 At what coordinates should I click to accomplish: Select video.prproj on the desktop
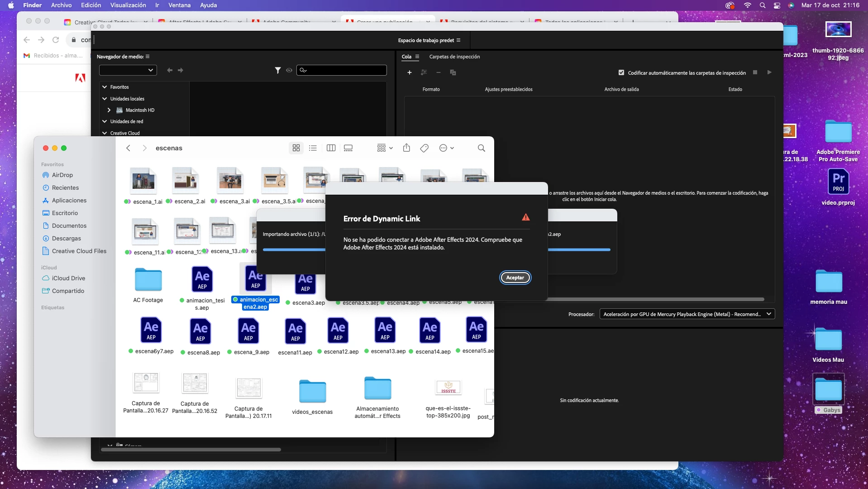[x=838, y=182]
